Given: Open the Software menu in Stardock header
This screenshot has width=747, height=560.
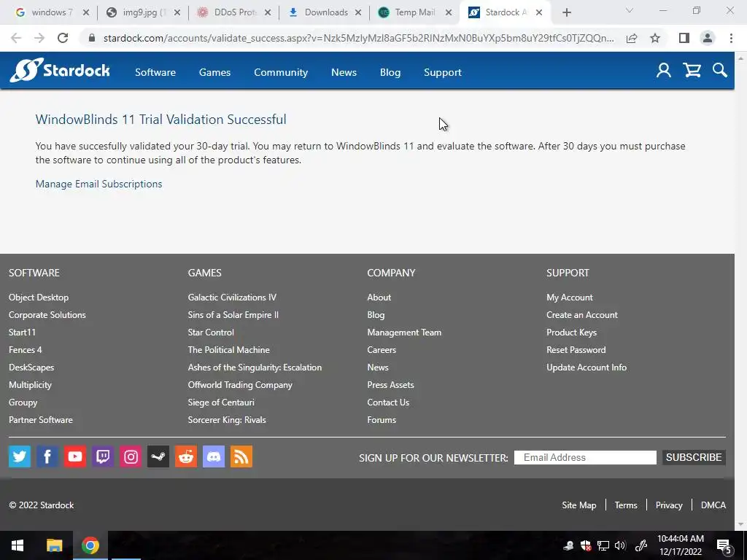Looking at the screenshot, I should [155, 72].
